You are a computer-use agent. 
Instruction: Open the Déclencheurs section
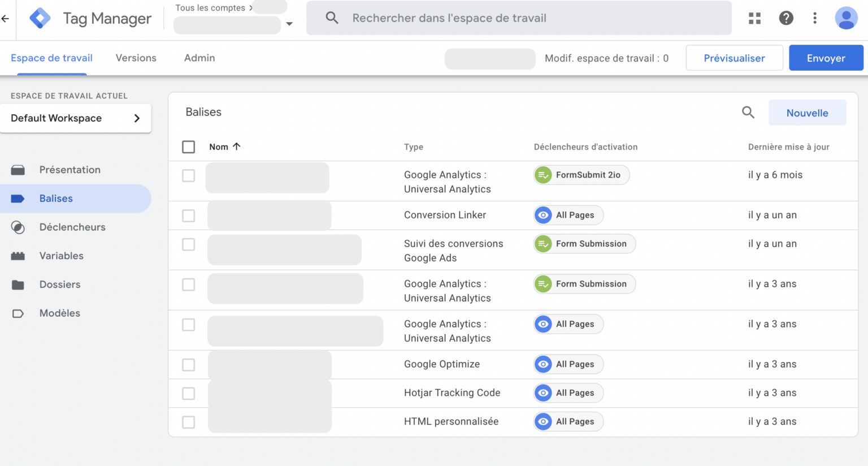click(x=72, y=227)
